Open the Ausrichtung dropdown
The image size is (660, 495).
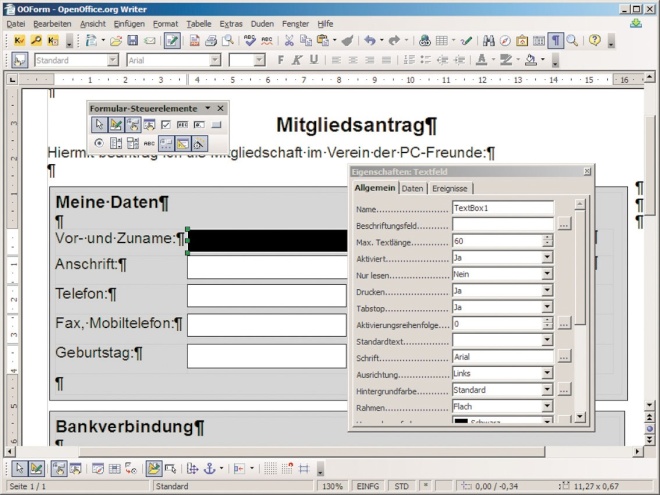(547, 373)
